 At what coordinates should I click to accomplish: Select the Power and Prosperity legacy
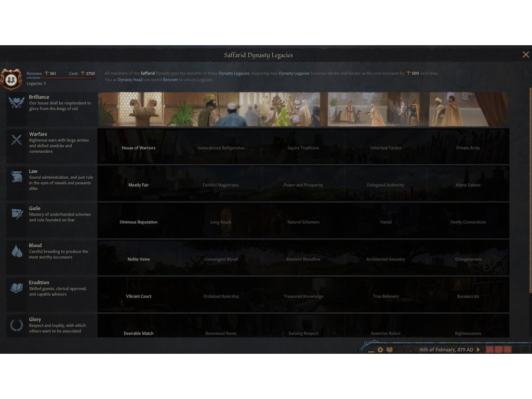point(303,185)
